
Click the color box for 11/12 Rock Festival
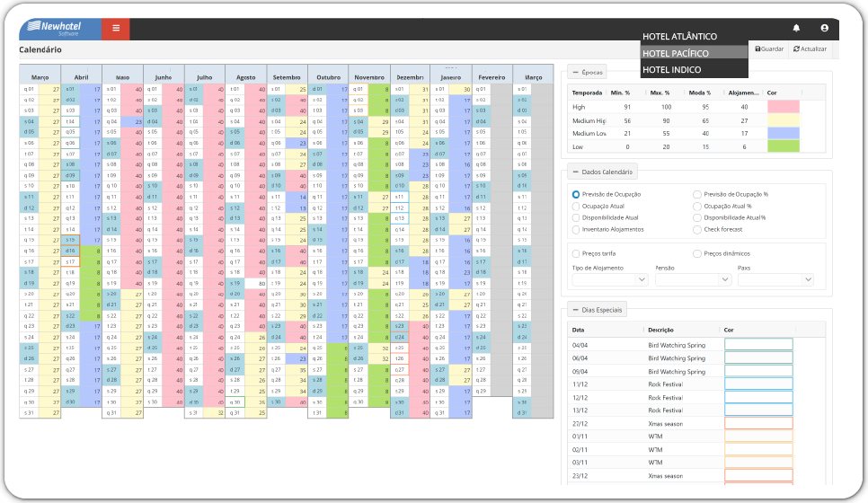[x=758, y=384]
